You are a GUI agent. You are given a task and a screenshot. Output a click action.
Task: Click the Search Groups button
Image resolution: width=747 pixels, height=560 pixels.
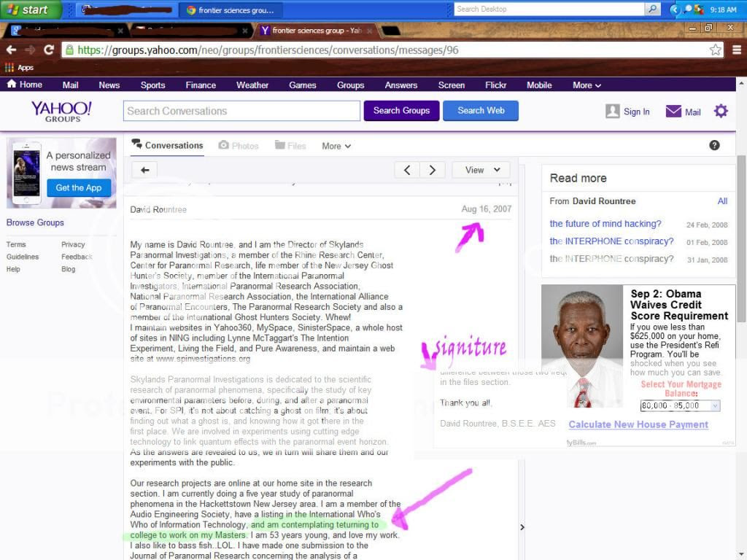[x=402, y=111]
